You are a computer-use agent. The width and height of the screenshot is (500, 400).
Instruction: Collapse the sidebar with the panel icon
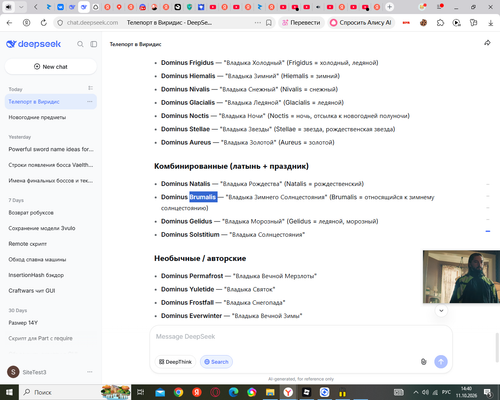point(94,44)
